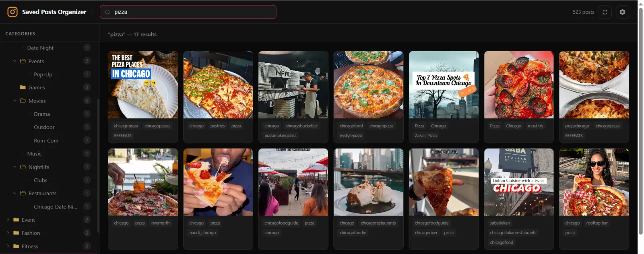The height and width of the screenshot is (254, 644).
Task: Collapse the Movies category chevron
Action: (14, 101)
